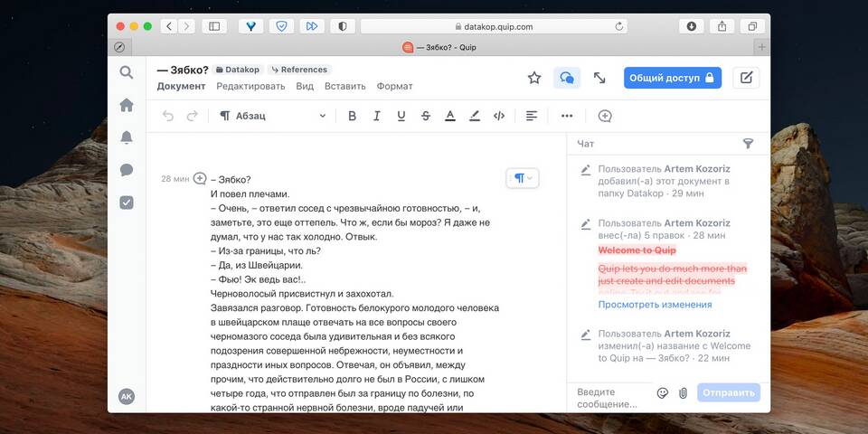The width and height of the screenshot is (868, 434).
Task: Click the message input field
Action: click(x=611, y=398)
